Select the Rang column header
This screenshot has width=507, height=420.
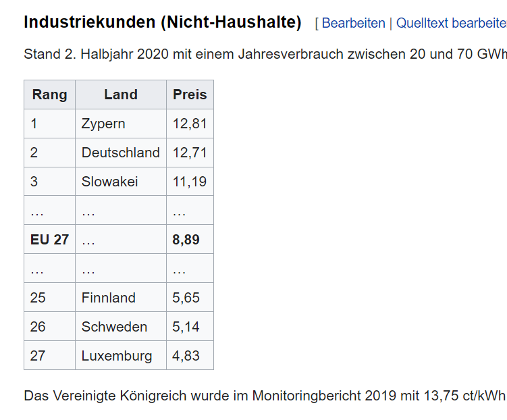pyautogui.click(x=49, y=95)
